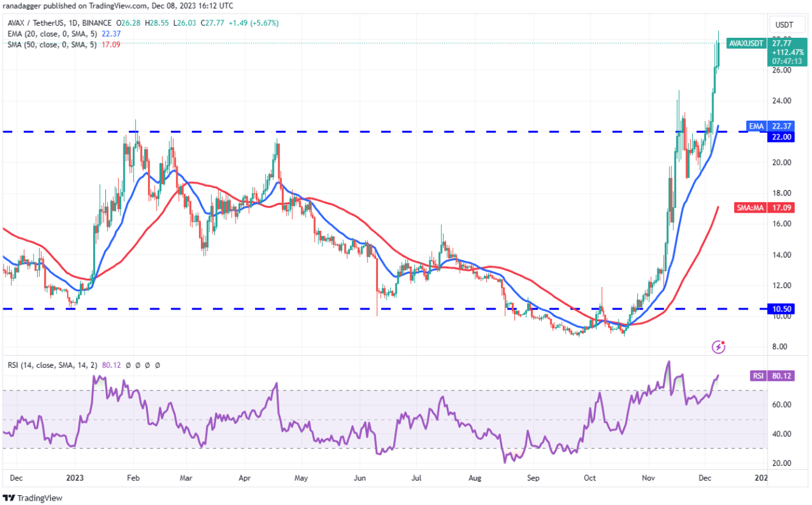The height and width of the screenshot is (505, 812).
Task: Click the Feb label on the time axis
Action: pos(133,479)
